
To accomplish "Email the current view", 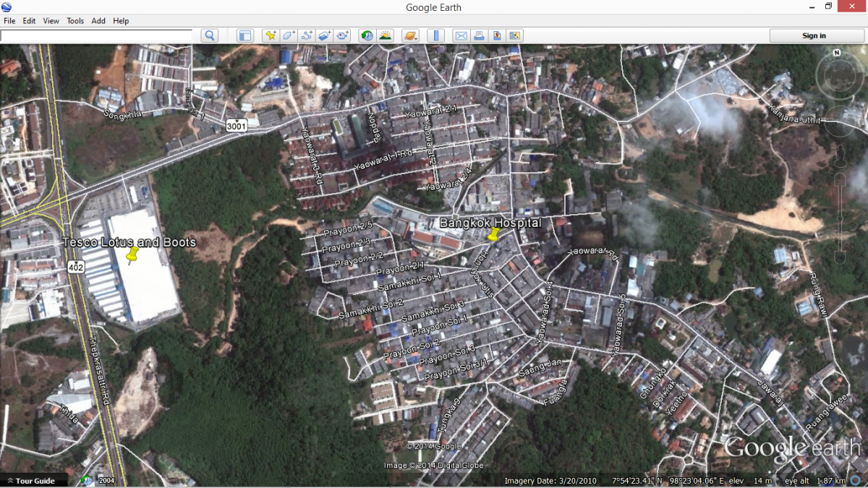I will point(461,35).
